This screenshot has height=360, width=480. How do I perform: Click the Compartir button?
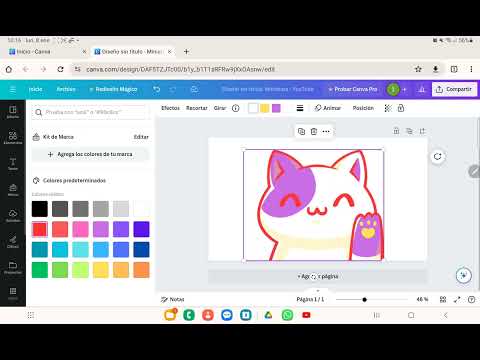[x=454, y=89]
